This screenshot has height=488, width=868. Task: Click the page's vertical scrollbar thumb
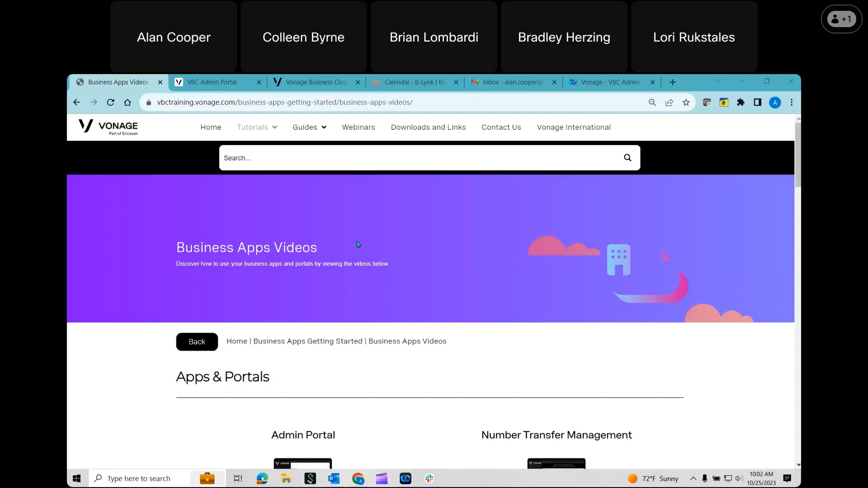[797, 155]
